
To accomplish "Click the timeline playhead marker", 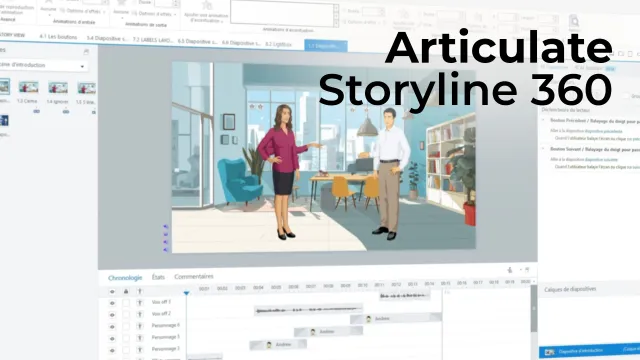I will [187, 293].
